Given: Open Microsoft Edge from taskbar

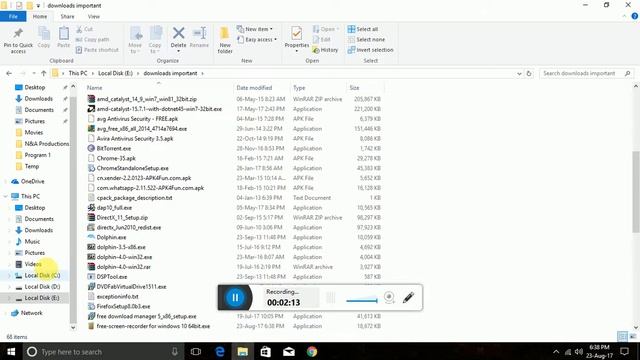Looking at the screenshot, I should pyautogui.click(x=220, y=351).
